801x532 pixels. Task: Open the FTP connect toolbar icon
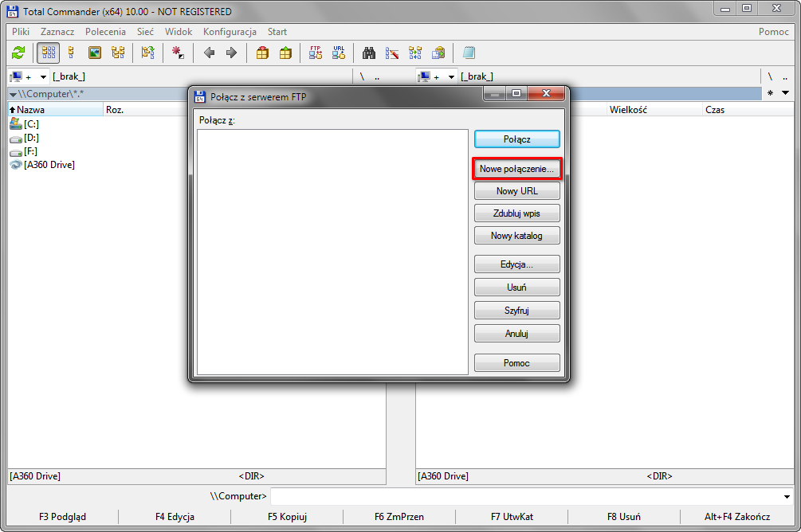click(x=316, y=53)
